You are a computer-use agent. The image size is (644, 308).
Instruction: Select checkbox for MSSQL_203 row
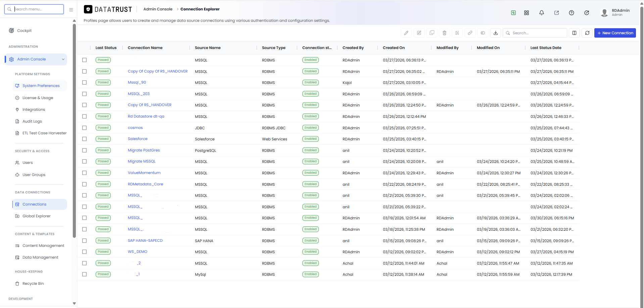[85, 94]
